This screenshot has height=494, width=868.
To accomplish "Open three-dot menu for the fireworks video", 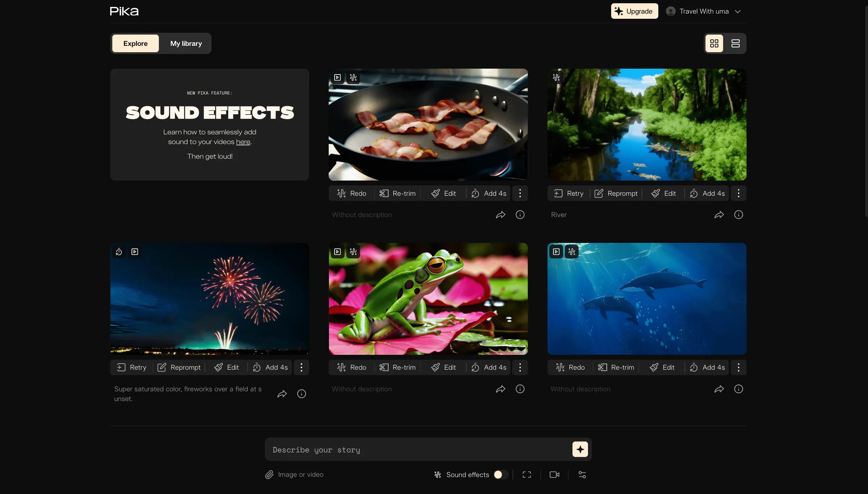I will 301,367.
